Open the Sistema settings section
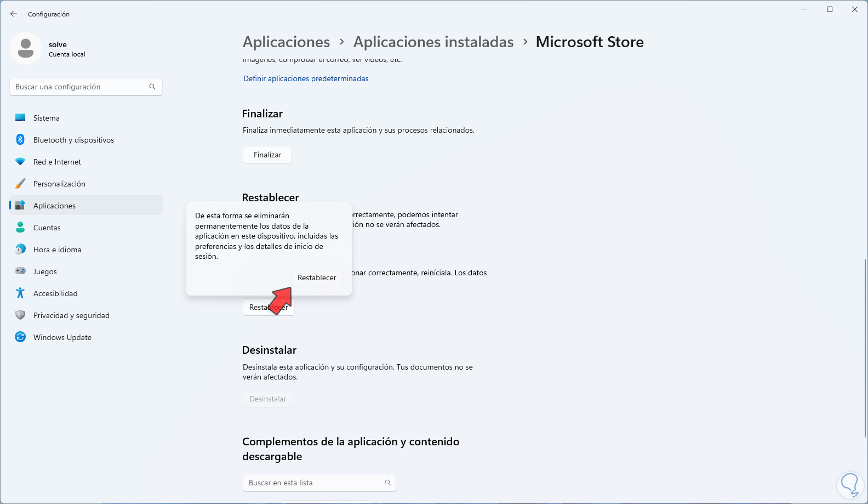 coord(86,118)
